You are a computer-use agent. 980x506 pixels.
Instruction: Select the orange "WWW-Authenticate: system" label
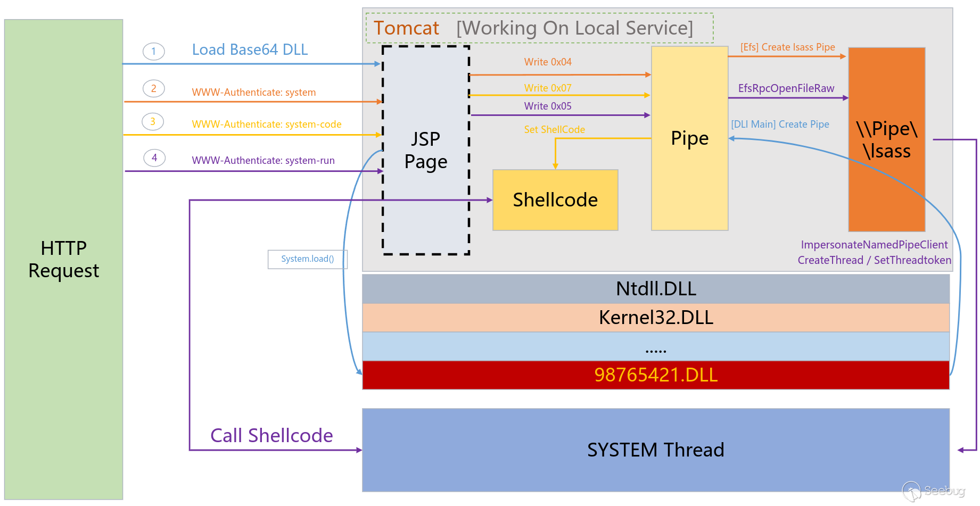tap(254, 92)
